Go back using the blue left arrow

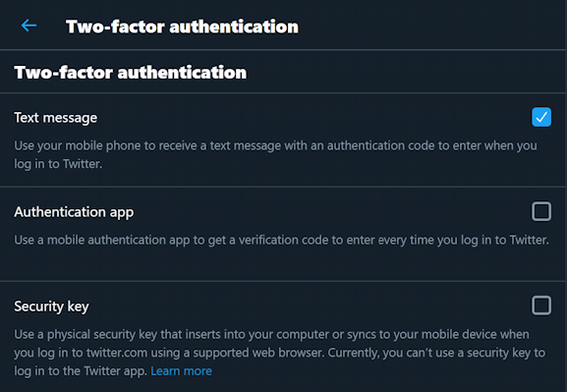point(28,26)
